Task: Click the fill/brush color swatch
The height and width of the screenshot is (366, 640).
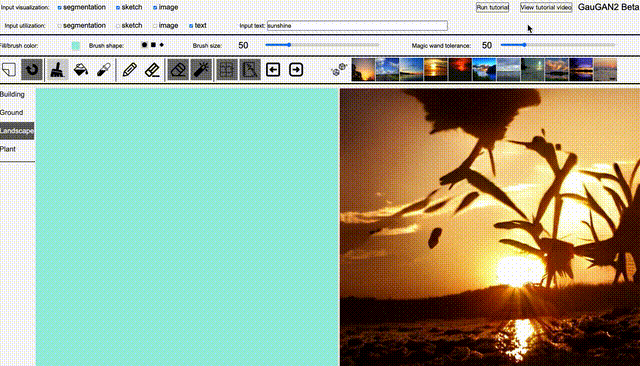Action: pyautogui.click(x=76, y=45)
